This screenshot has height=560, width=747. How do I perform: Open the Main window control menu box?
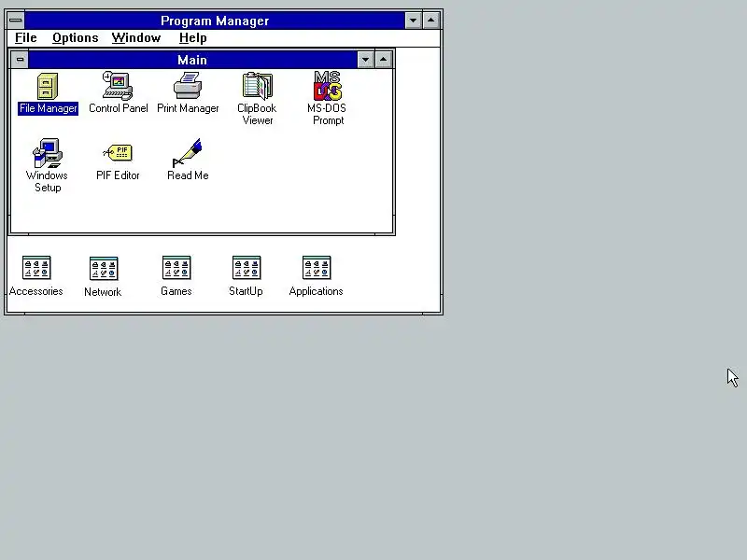click(x=20, y=60)
